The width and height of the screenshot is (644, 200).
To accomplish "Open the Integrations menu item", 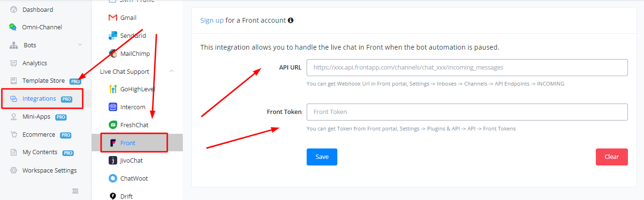I will 43,99.
